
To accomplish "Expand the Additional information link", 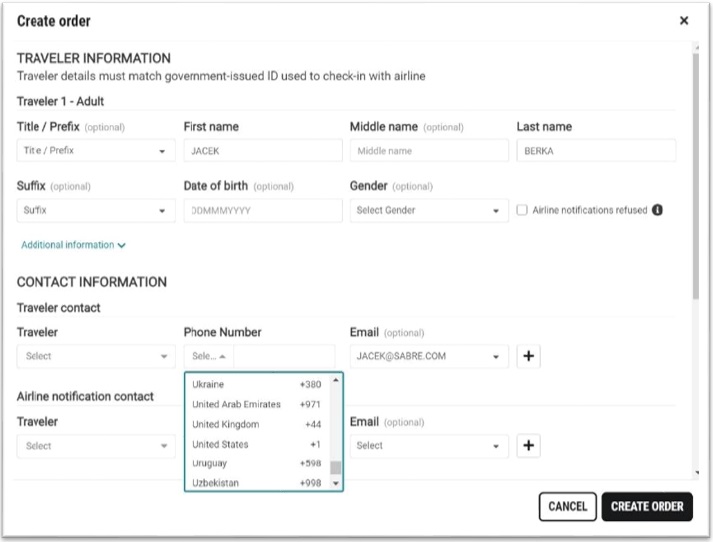I will tap(73, 245).
